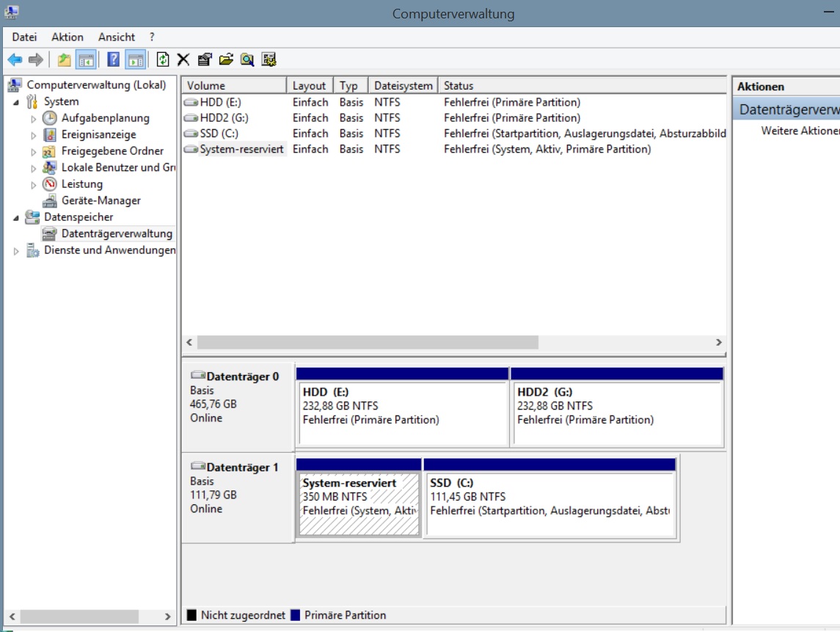The image size is (840, 632).
Task: Click tree pane scroll right arrow
Action: click(x=168, y=617)
